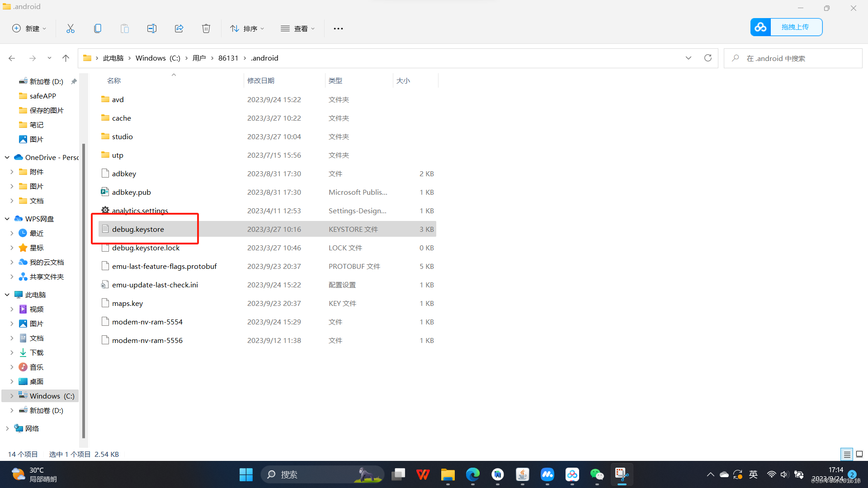Click the Delete trash icon
This screenshot has height=488, width=868.
pyautogui.click(x=206, y=28)
